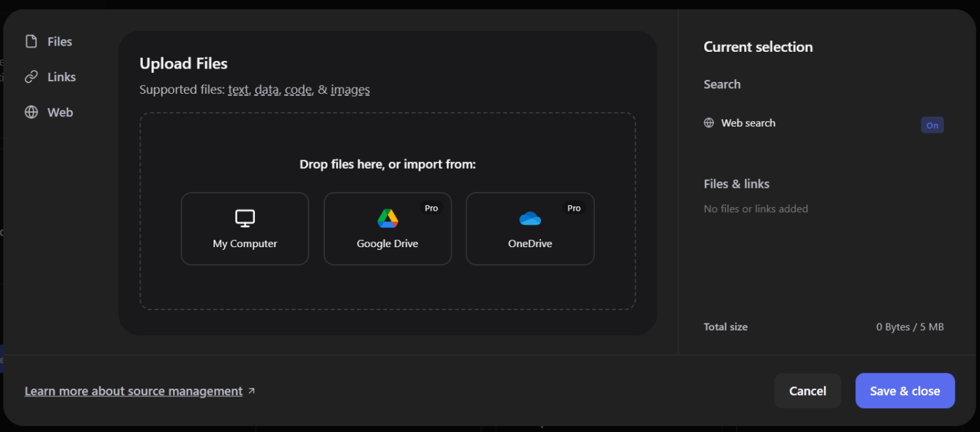
Task: Click the Cancel button
Action: [x=807, y=391]
